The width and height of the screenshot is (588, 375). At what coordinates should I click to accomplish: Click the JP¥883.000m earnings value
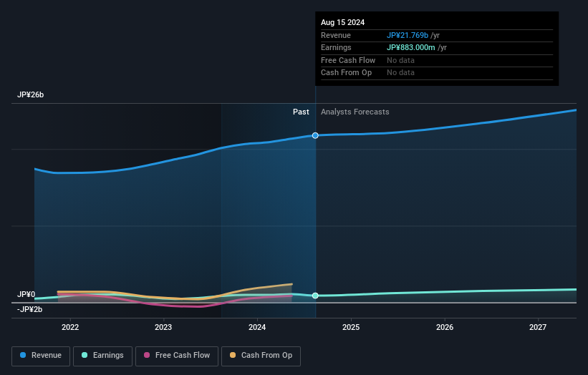pos(410,47)
